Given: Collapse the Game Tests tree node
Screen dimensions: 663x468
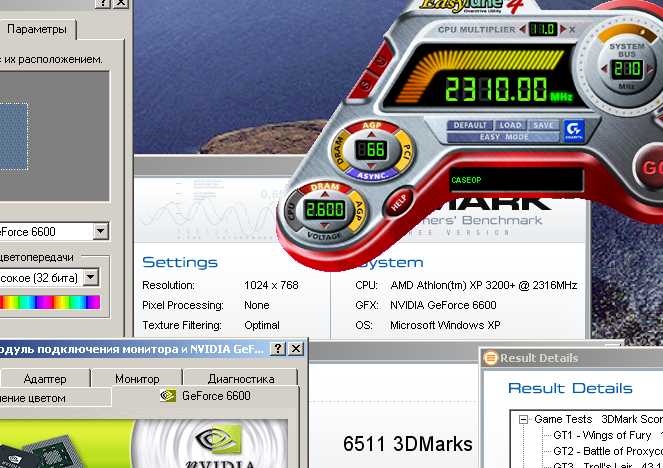Looking at the screenshot, I should pos(524,419).
